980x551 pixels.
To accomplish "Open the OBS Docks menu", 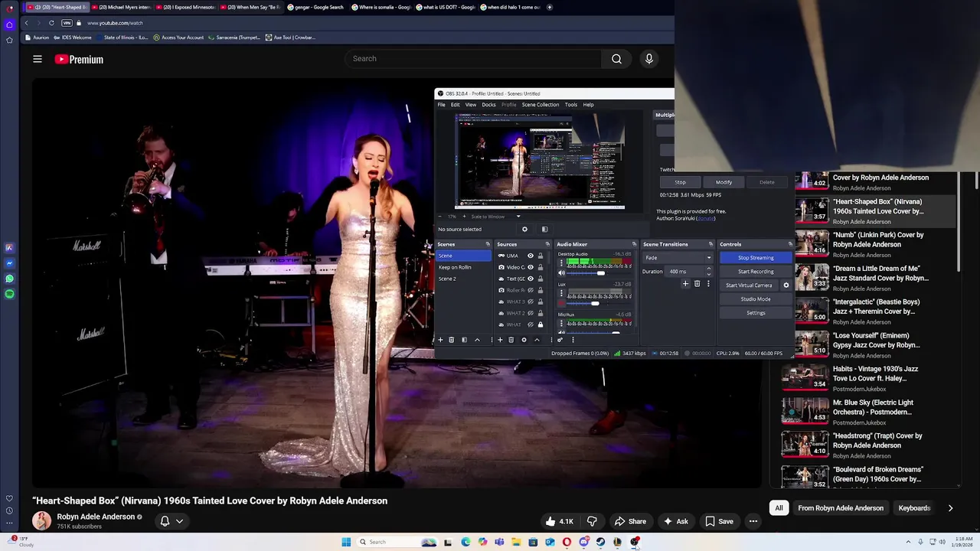I will [488, 105].
